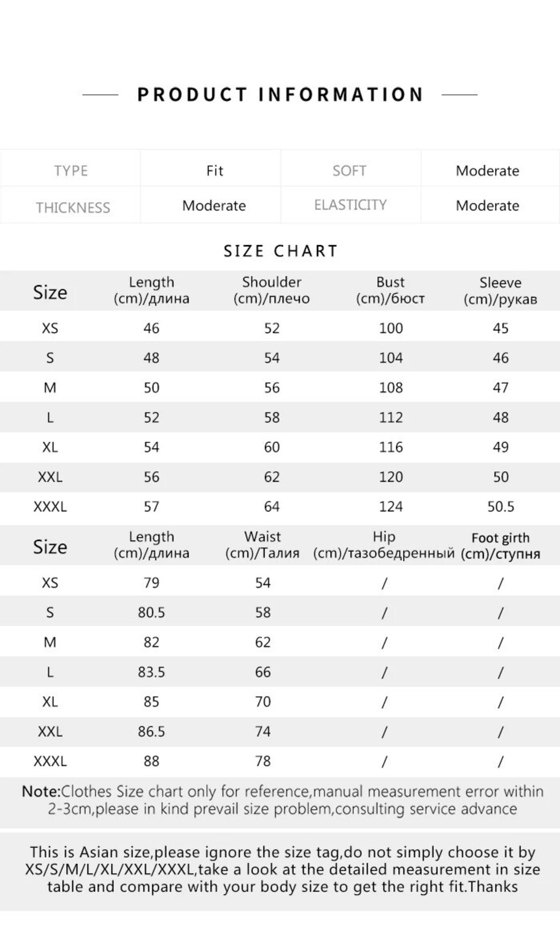Click the length value 80.5 for S
Viewport: 560px width, 931px height.
(x=151, y=613)
